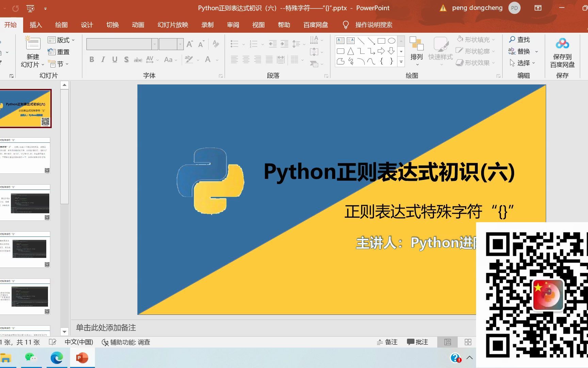This screenshot has width=588, height=368.
Task: Open the Slide Show (幻灯片放映) tab
Action: 173,25
